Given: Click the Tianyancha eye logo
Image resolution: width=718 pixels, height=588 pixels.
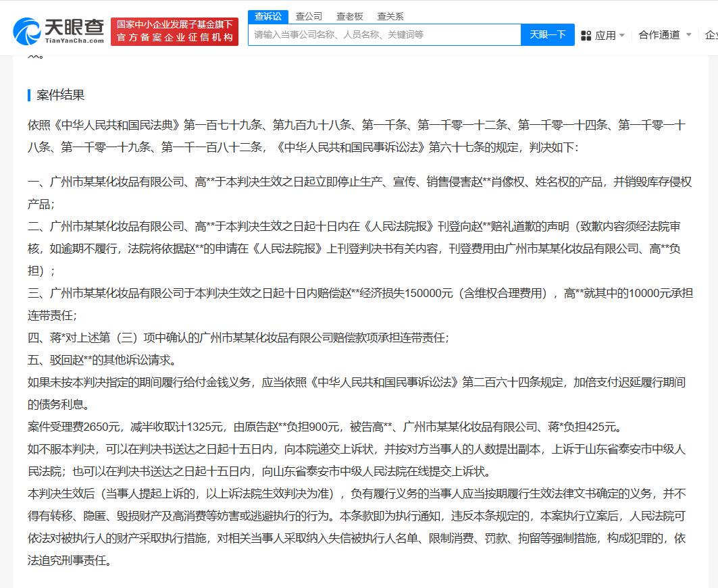Looking at the screenshot, I should coord(27,32).
